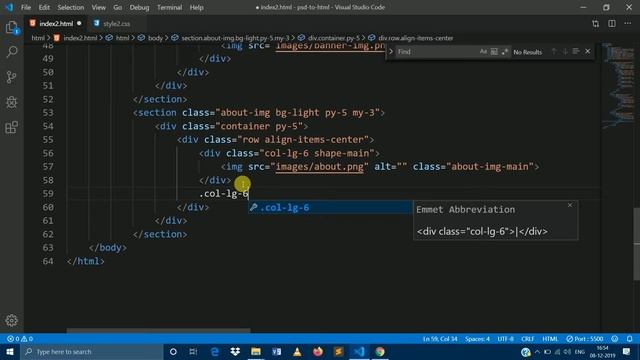Open the Manage gear menu

pyautogui.click(x=12, y=320)
